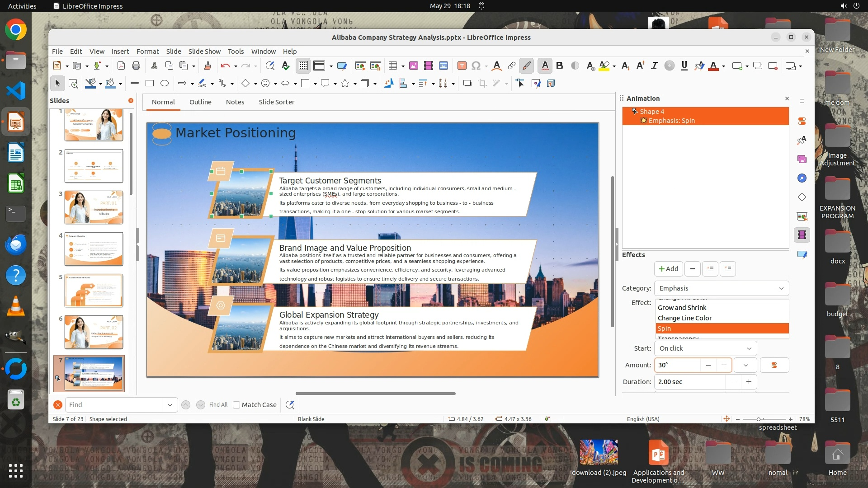Screen dimensions: 868x488
Task: Open the Slide Show menu
Action: tap(204, 51)
